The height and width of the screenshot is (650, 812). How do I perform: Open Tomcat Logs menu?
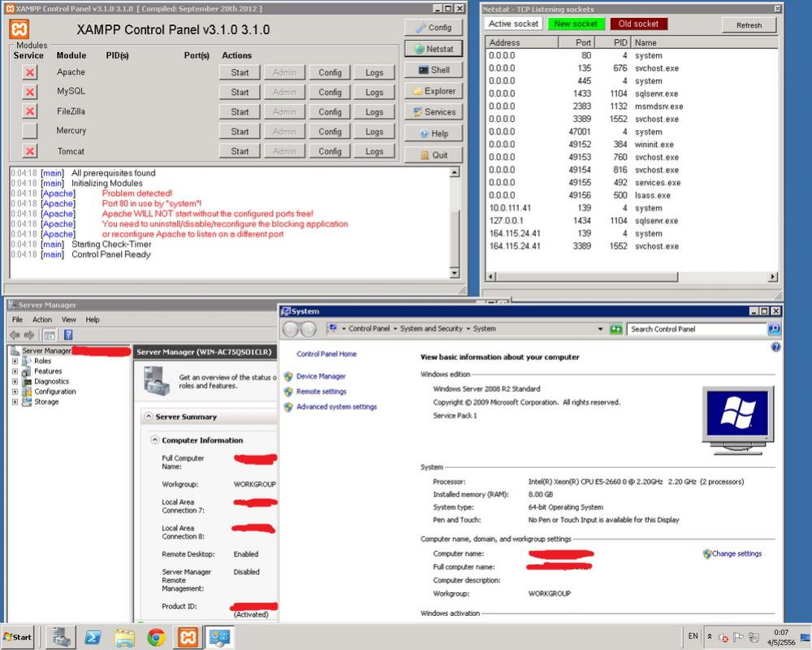374,151
